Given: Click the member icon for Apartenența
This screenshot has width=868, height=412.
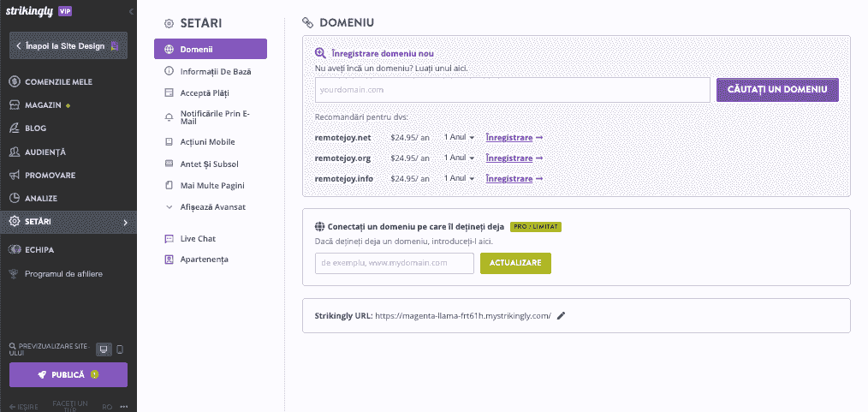Looking at the screenshot, I should (x=169, y=260).
